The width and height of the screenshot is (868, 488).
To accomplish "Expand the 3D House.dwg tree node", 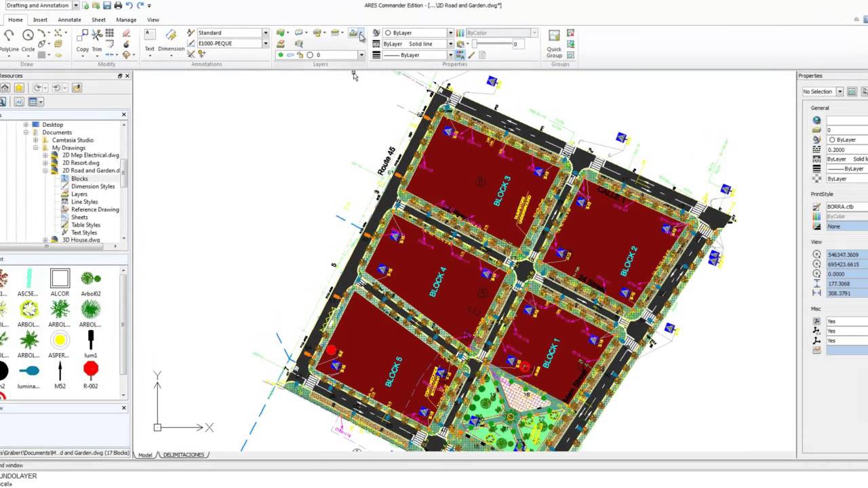I will [45, 240].
